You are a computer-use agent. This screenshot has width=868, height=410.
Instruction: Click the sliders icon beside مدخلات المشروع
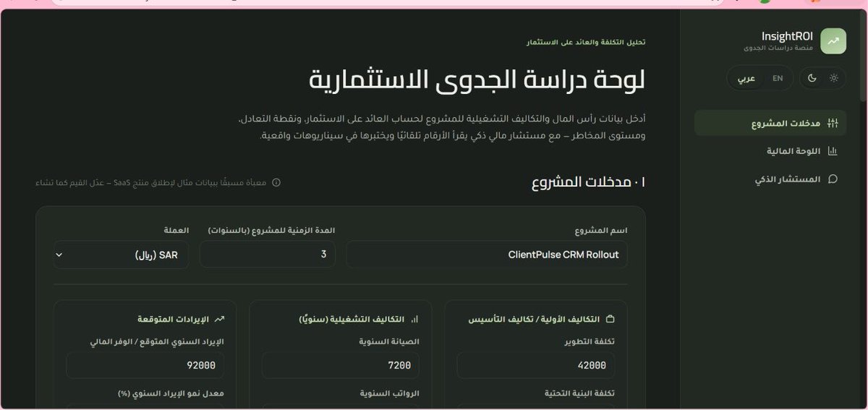tap(833, 123)
